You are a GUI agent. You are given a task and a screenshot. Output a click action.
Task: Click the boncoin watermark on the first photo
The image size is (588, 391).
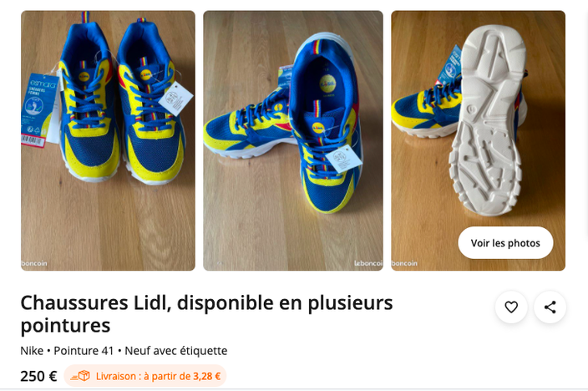[x=34, y=263]
